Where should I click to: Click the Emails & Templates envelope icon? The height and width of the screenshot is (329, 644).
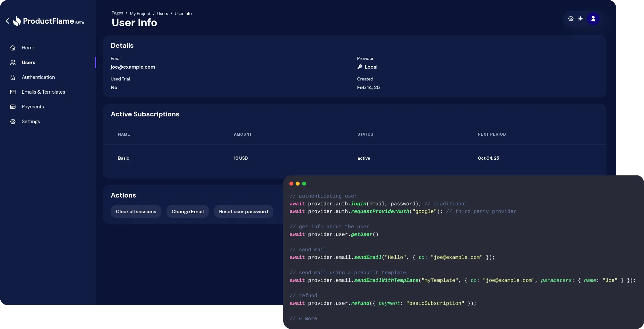click(13, 92)
